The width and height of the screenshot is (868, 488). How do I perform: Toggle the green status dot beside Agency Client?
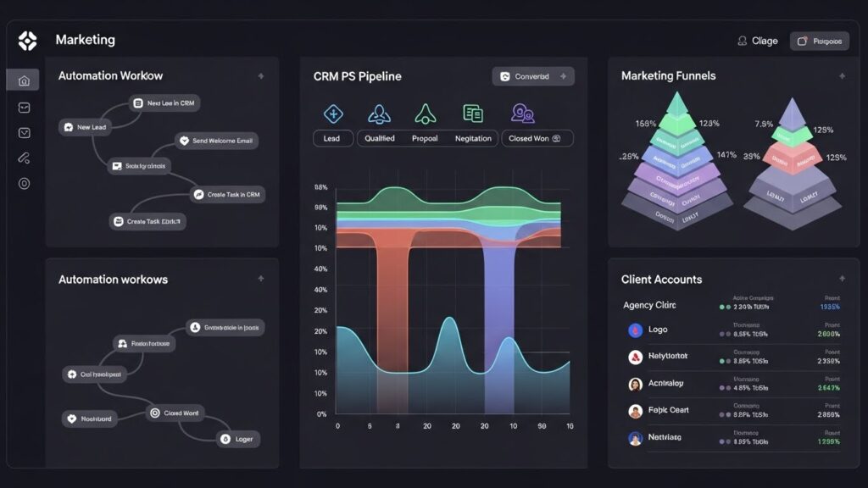[x=721, y=305]
